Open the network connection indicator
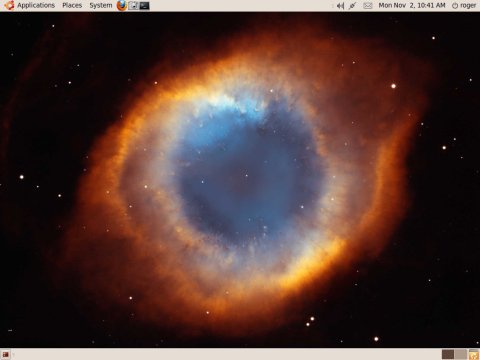The image size is (480, 360). pos(353,6)
